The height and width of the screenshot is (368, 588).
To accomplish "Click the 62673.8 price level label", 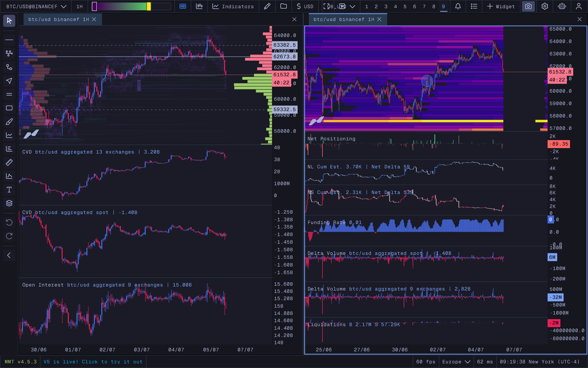I will click(285, 56).
